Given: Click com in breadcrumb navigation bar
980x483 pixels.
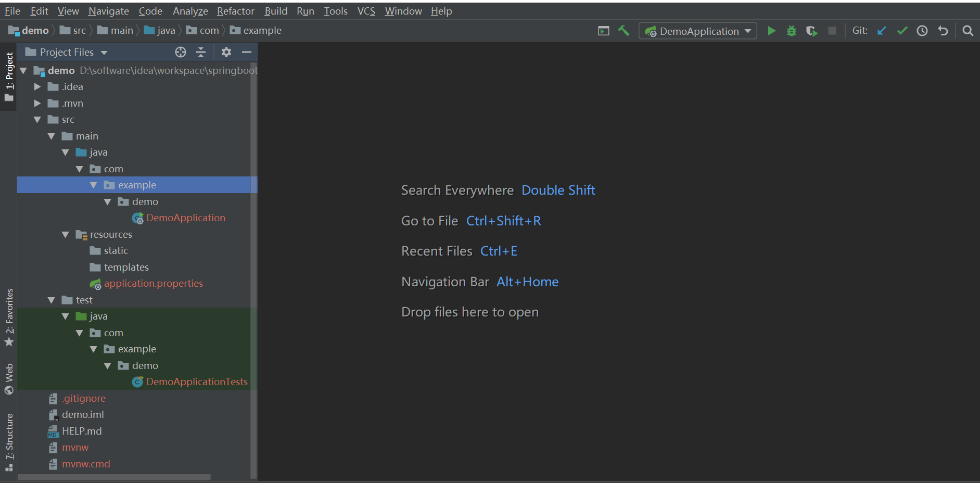Looking at the screenshot, I should 202,31.
